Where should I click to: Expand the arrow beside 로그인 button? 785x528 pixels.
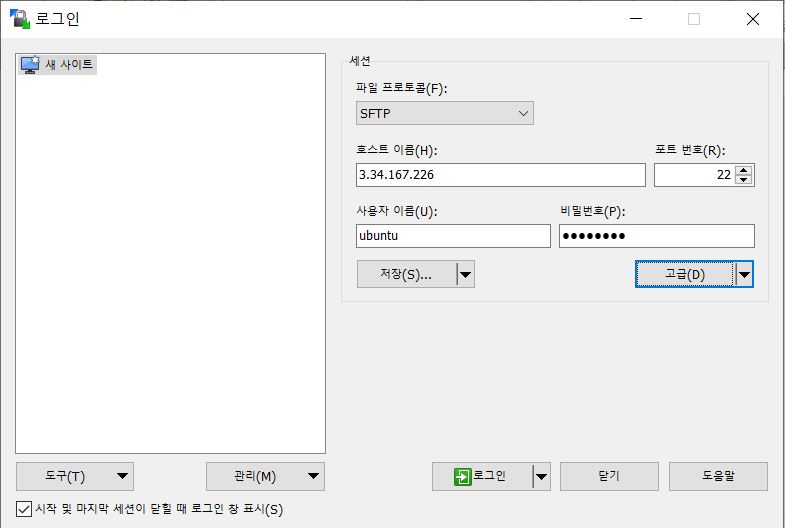click(541, 476)
